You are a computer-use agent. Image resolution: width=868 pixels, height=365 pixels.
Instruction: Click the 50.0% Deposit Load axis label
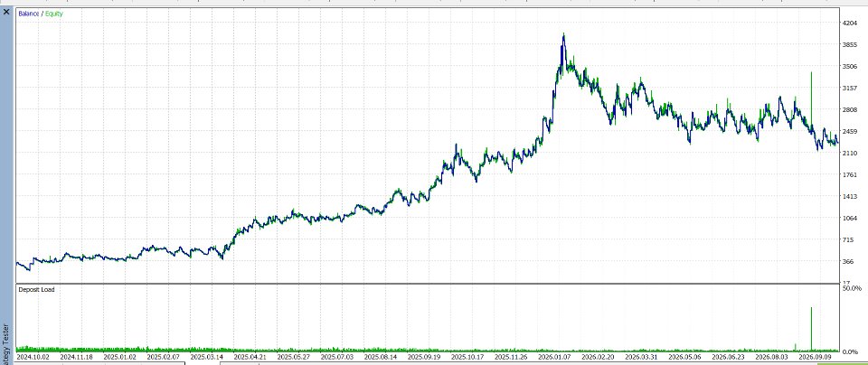pyautogui.click(x=852, y=289)
